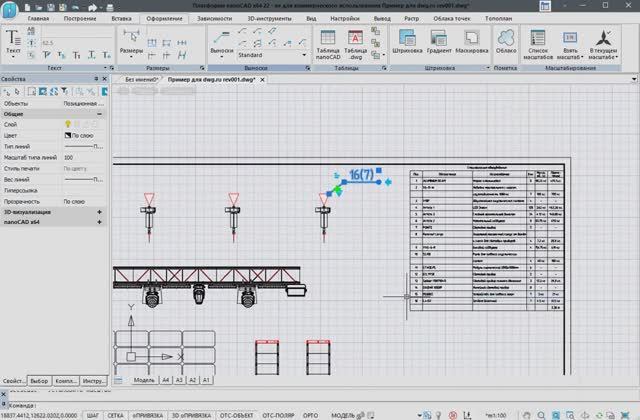This screenshot has height=420, width=640.
Task: Click the pan hand icon in status bar
Action: [527, 415]
